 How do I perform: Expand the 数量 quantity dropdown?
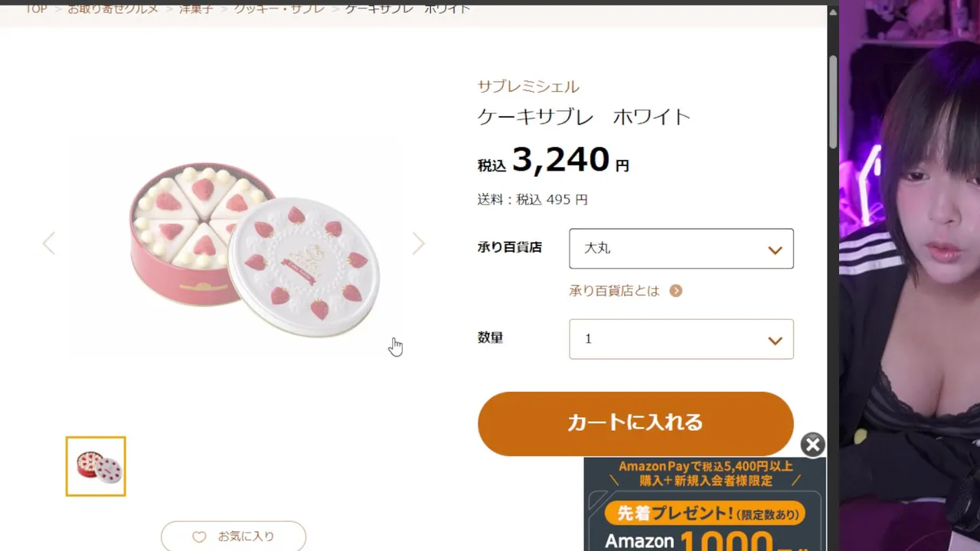point(681,339)
